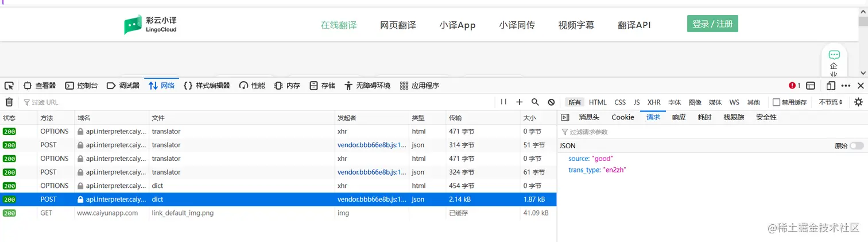Viewport: 868px width, 242px height.
Task: Click the enterprise chat bubble icon
Action: [834, 55]
